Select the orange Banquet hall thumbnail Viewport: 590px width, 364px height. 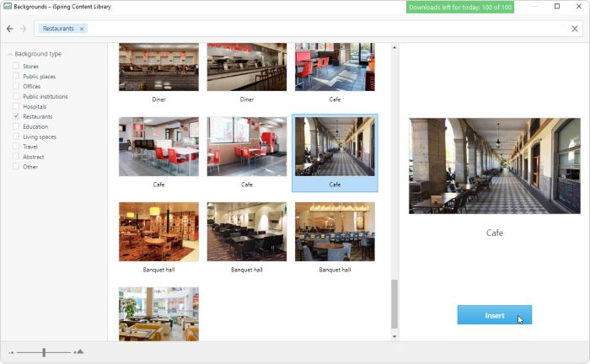tap(158, 232)
